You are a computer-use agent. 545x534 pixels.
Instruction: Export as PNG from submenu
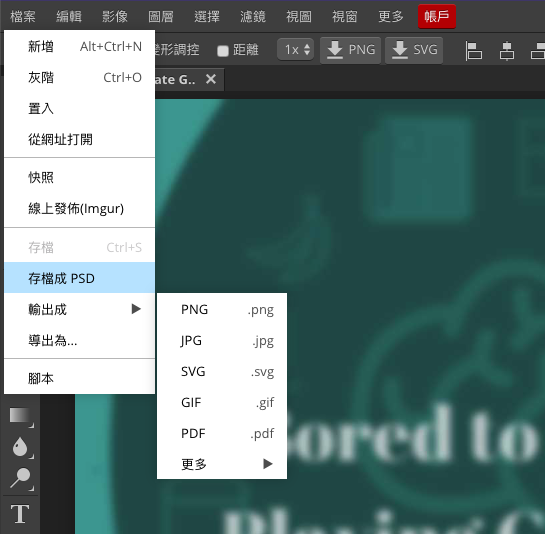222,309
